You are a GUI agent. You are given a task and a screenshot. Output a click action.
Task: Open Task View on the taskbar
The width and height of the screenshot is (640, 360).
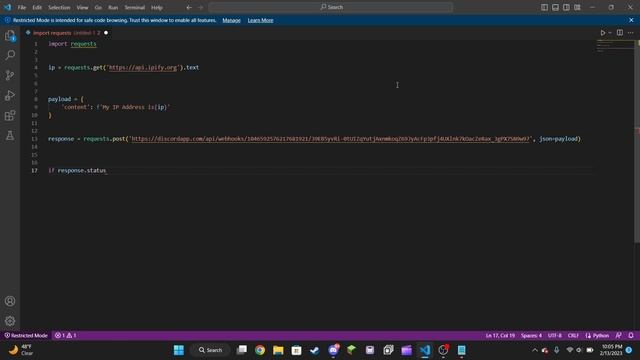242,350
